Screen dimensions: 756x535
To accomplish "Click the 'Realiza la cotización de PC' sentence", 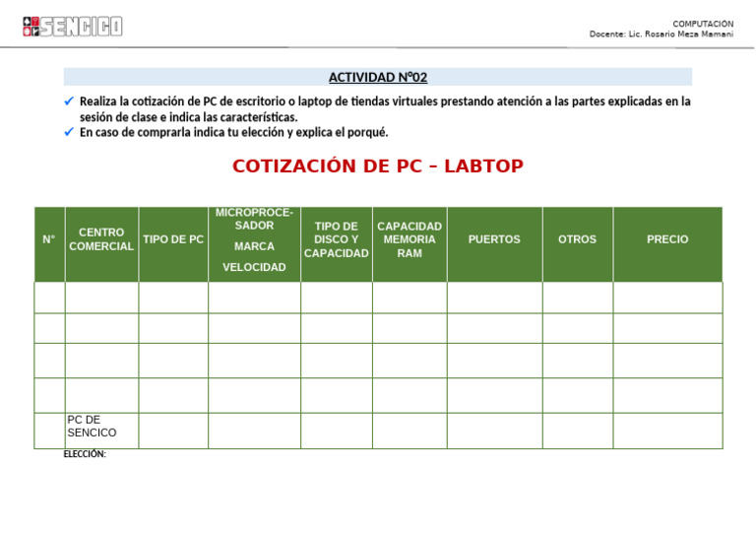I will [x=385, y=109].
